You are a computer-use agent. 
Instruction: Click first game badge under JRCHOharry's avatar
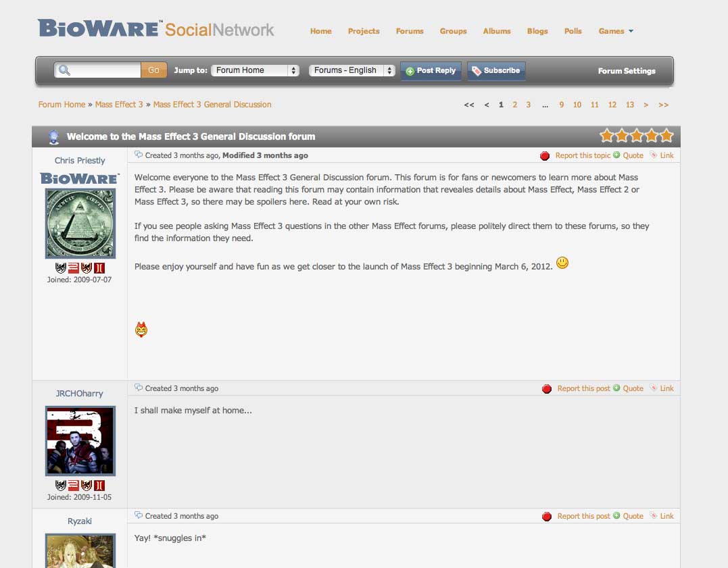(60, 486)
